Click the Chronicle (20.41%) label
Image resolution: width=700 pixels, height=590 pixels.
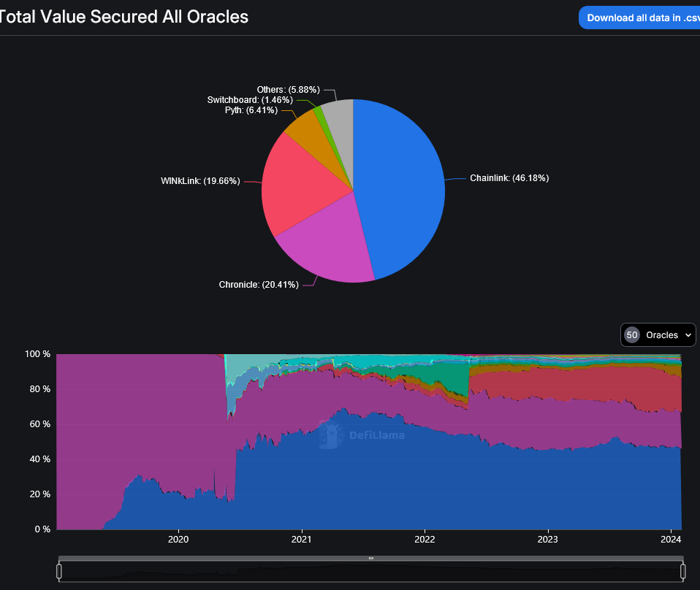[259, 285]
